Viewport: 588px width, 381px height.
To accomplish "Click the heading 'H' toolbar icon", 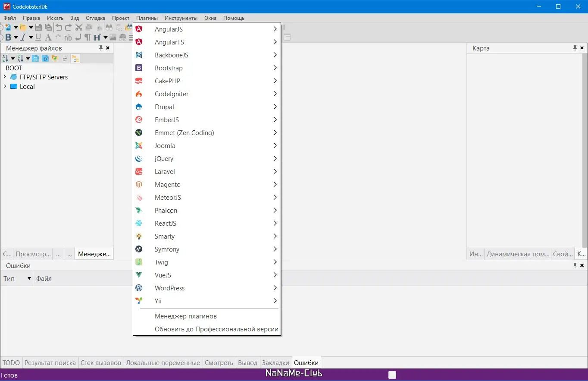I will pyautogui.click(x=97, y=38).
